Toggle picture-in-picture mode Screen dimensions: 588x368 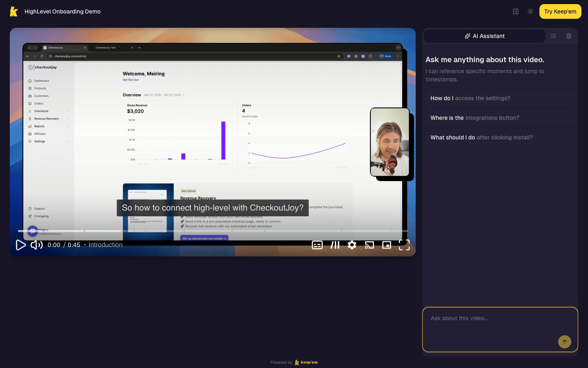387,245
